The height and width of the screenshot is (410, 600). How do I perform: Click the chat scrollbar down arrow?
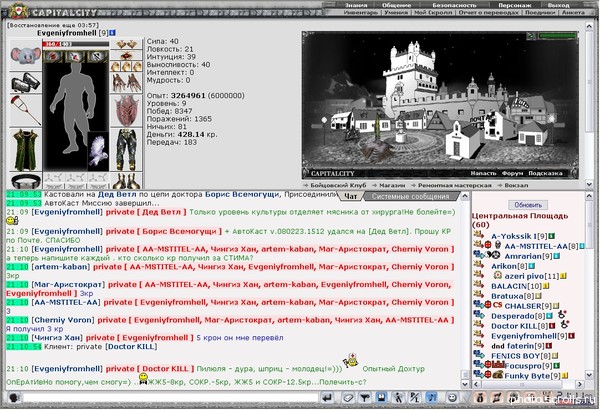pyautogui.click(x=465, y=383)
